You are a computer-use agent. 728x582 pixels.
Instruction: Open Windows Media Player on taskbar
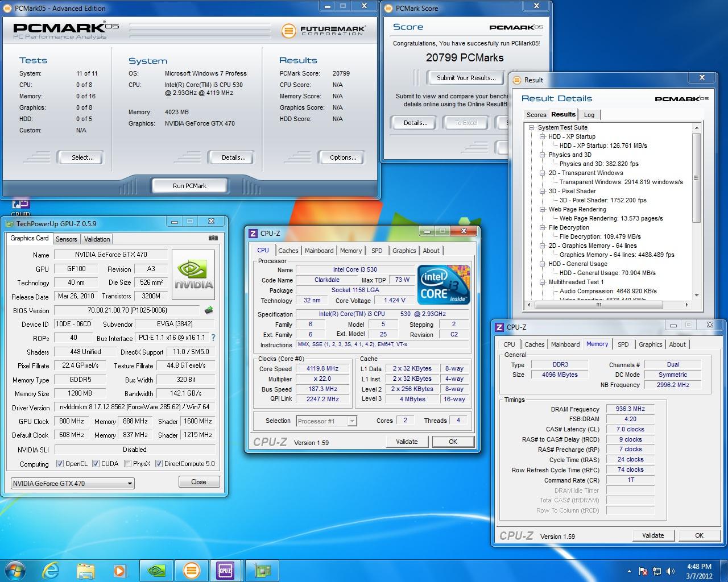pyautogui.click(x=120, y=570)
